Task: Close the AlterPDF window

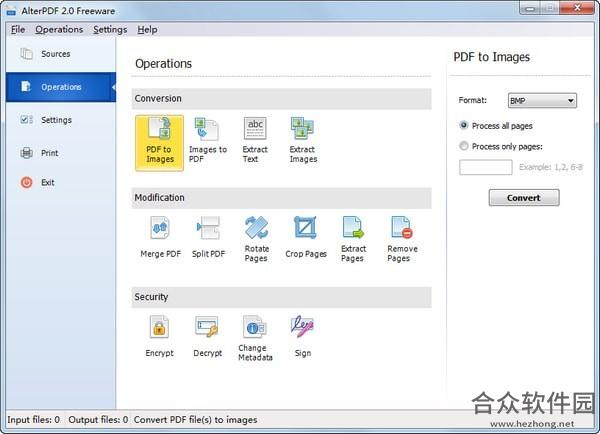Action: click(577, 8)
